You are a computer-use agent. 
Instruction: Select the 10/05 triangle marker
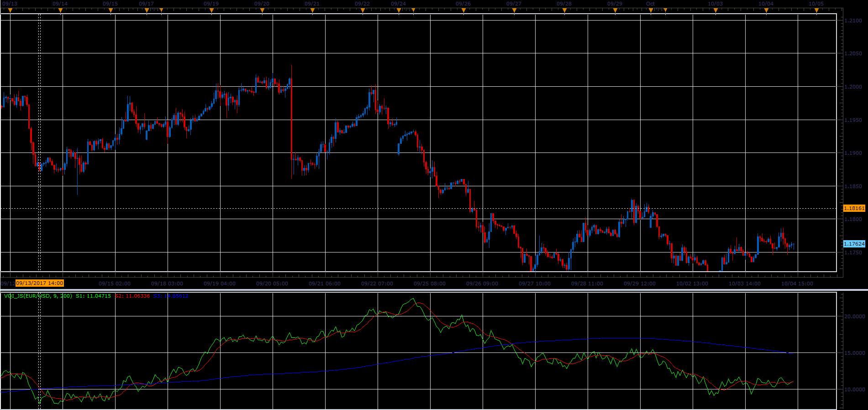[816, 11]
